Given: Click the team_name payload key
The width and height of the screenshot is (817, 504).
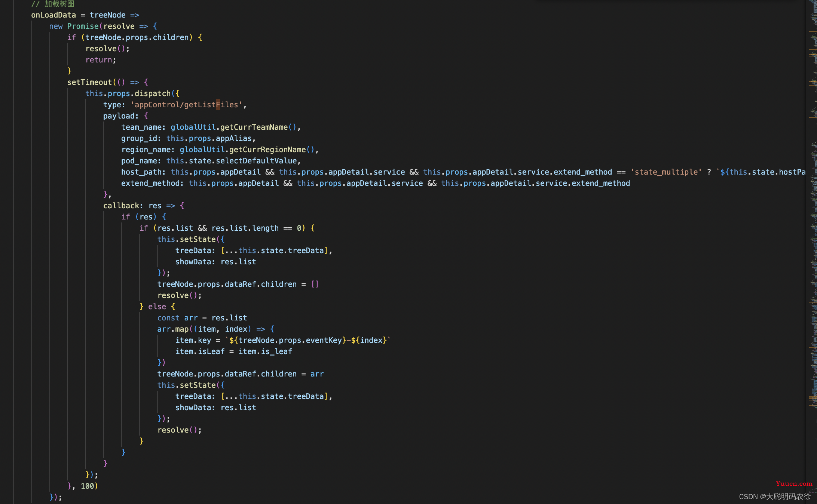Looking at the screenshot, I should click(x=141, y=127).
